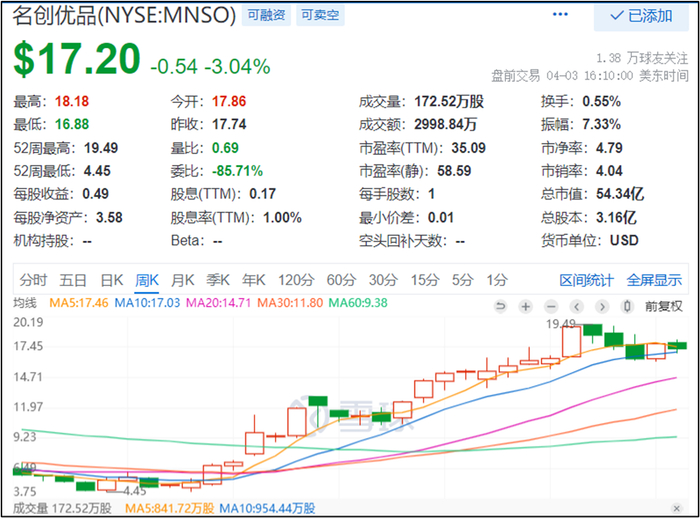700x518 pixels.
Task: Switch to the 日K chart tab
Action: pos(112,280)
